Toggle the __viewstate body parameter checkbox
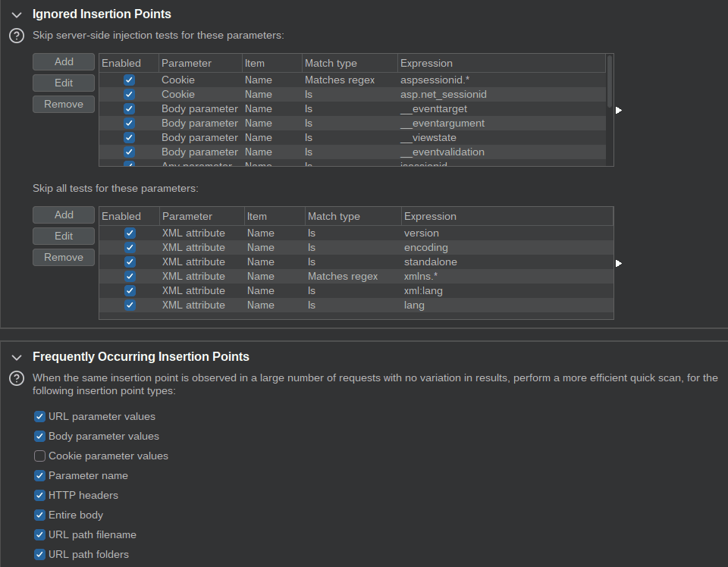Screen dimensions: 728x567 click(129, 137)
